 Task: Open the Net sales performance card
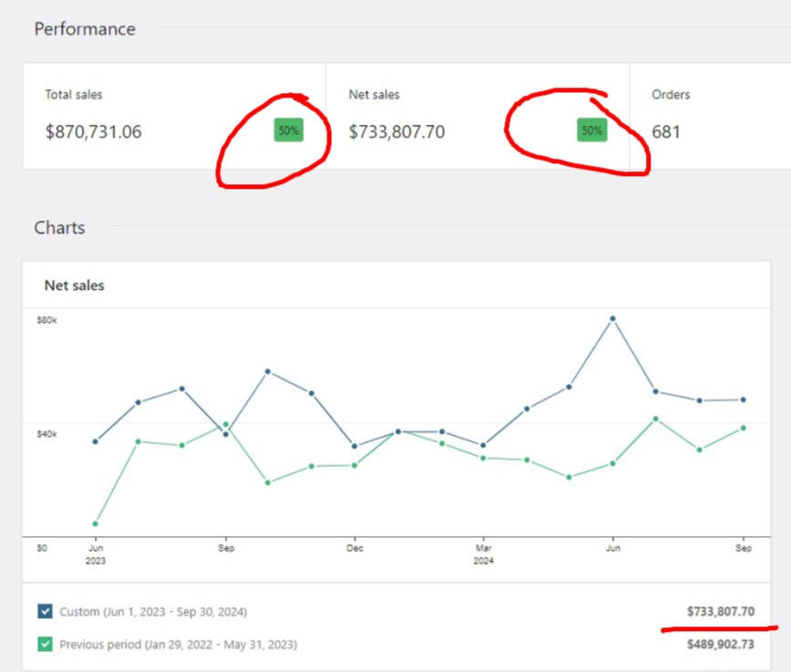pyautogui.click(x=477, y=116)
